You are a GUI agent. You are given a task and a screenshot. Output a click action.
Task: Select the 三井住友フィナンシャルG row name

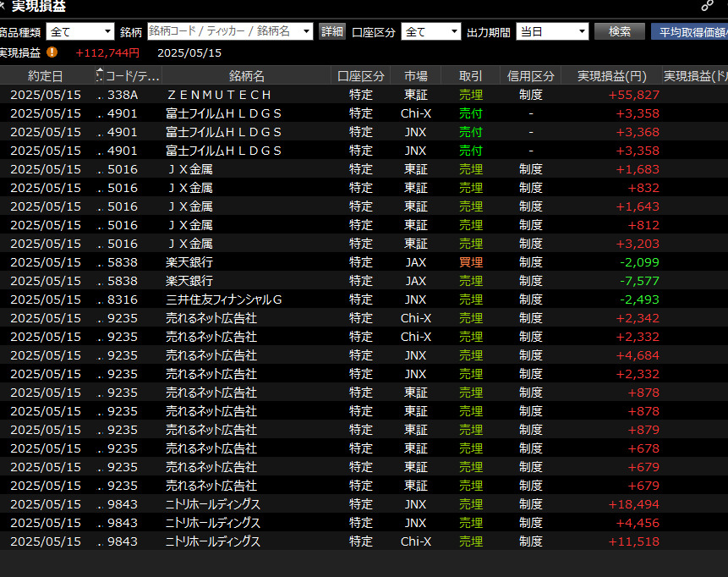pyautogui.click(x=224, y=299)
